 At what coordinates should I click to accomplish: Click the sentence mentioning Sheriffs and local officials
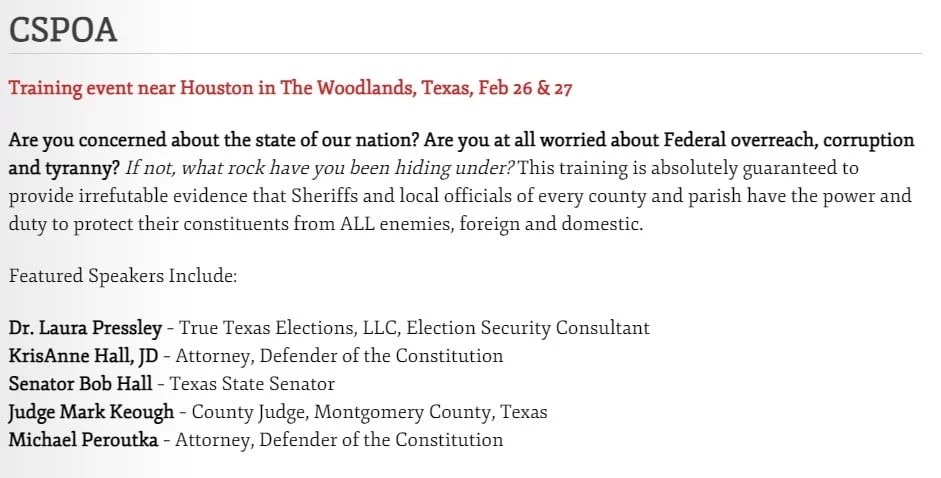[460, 196]
